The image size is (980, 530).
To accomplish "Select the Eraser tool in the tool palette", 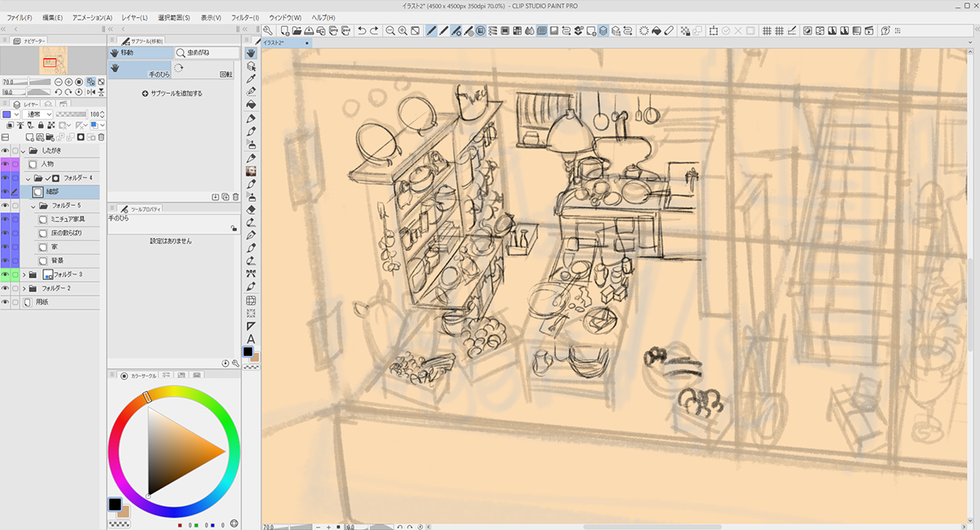I will coord(252,210).
